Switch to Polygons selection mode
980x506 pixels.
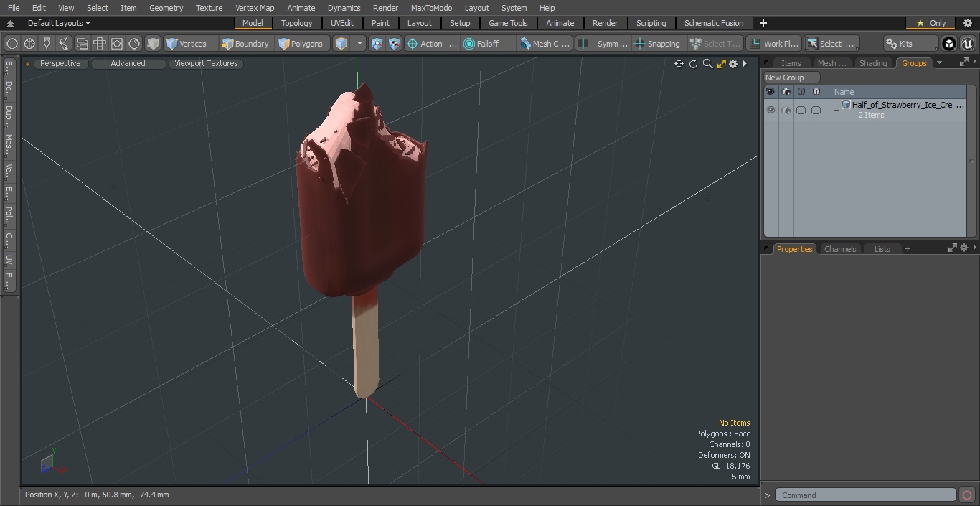pyautogui.click(x=303, y=44)
